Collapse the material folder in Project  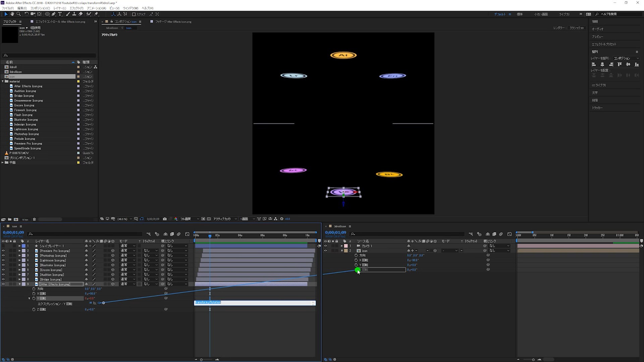click(x=3, y=81)
